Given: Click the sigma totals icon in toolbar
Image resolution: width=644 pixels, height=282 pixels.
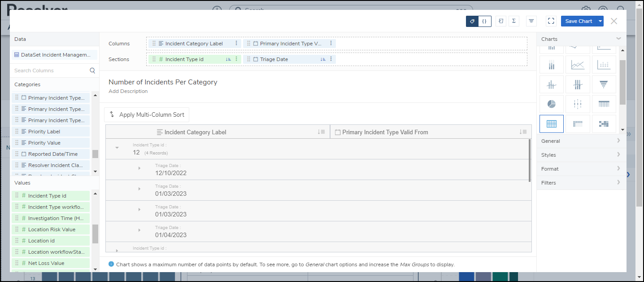Looking at the screenshot, I should pyautogui.click(x=513, y=21).
